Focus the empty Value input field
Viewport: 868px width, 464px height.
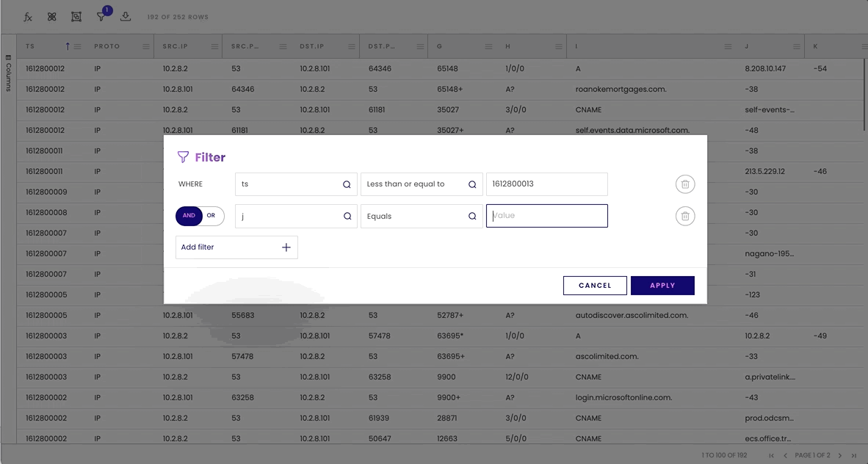pyautogui.click(x=547, y=216)
